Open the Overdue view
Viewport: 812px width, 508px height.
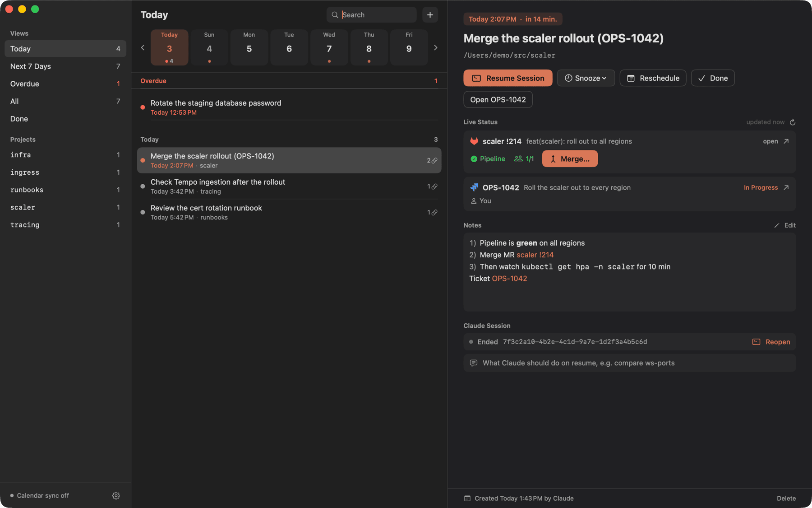(65, 84)
